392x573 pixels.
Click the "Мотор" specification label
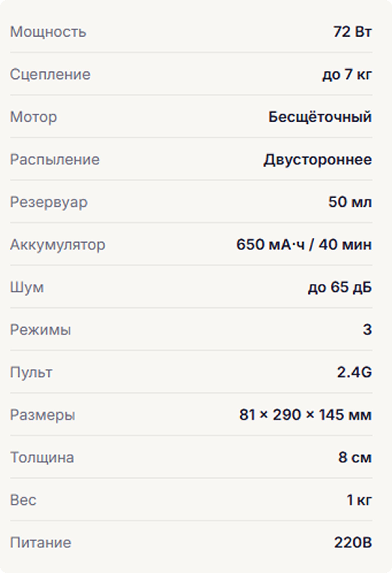point(33,117)
